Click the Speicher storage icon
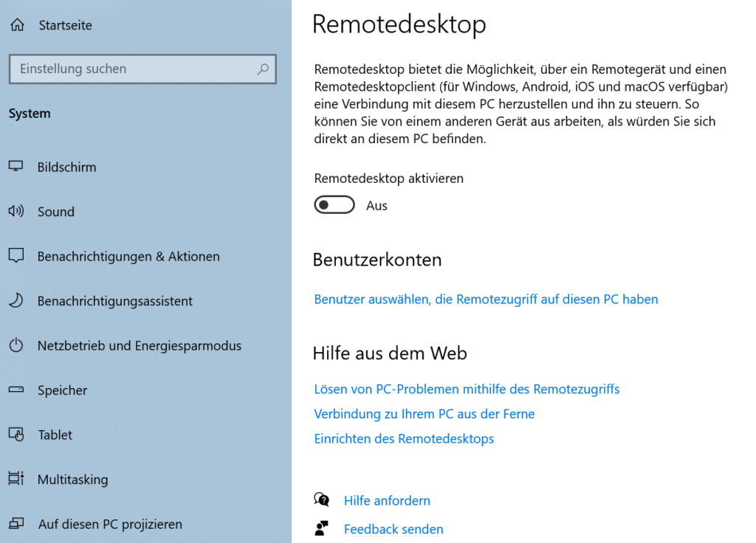This screenshot has width=756, height=543. click(x=16, y=390)
